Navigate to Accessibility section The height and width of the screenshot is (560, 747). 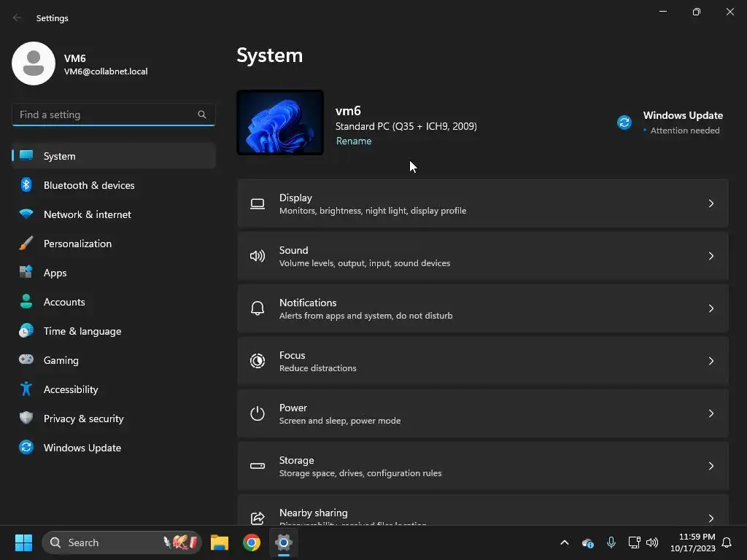pos(114,389)
